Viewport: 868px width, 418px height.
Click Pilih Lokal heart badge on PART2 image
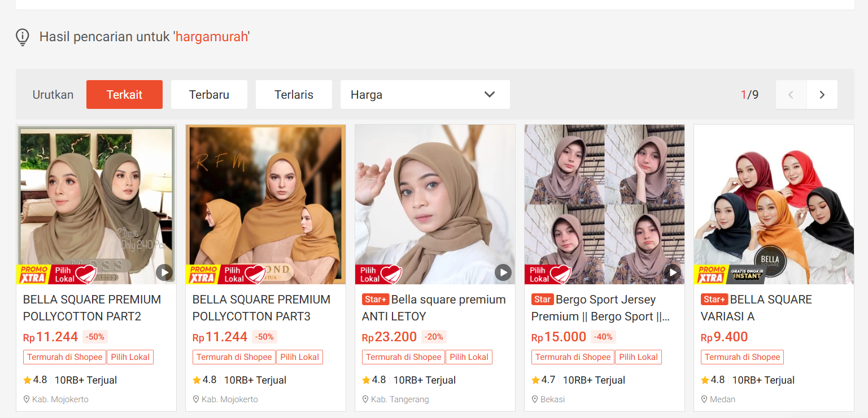[74, 274]
